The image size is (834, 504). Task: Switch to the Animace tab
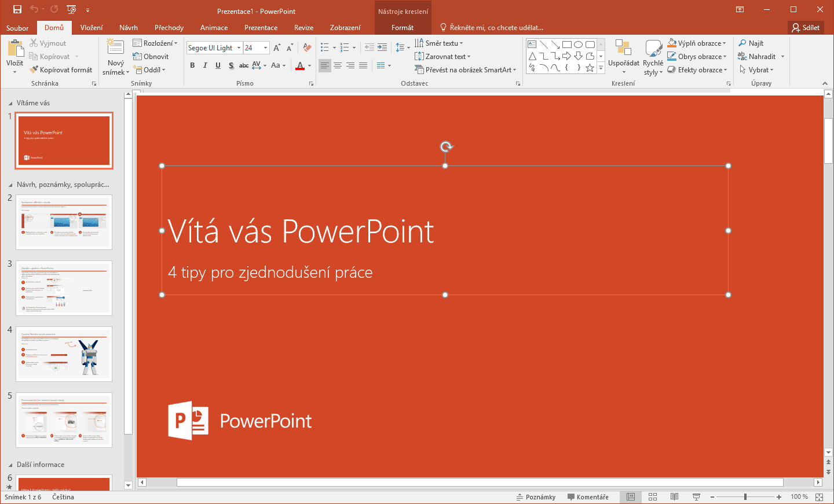click(x=214, y=28)
